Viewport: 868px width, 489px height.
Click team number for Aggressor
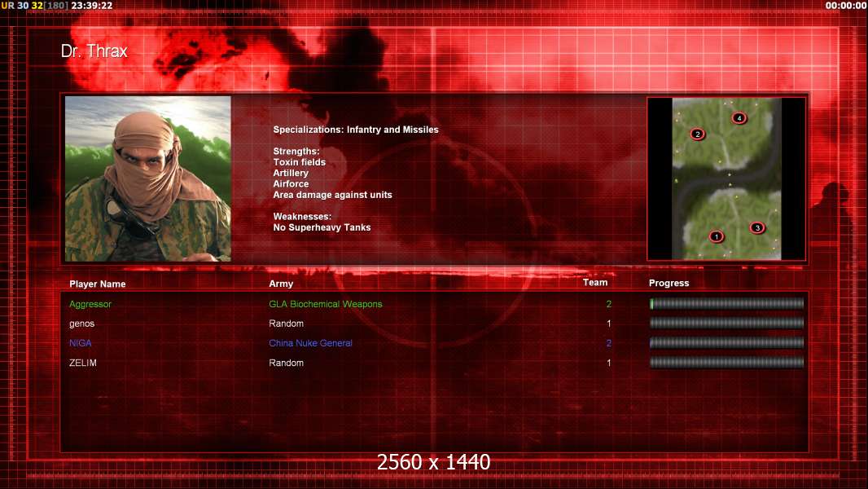[x=609, y=304]
